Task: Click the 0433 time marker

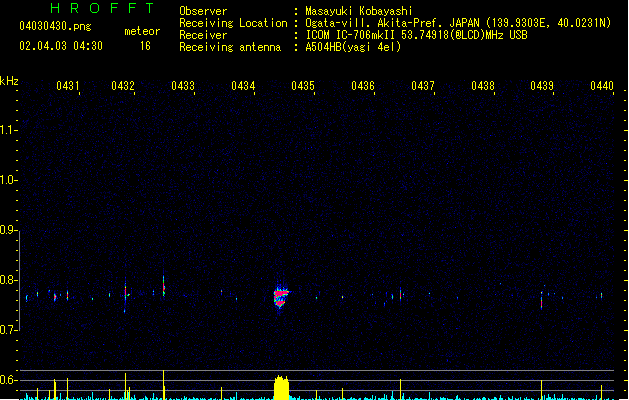Action: (183, 86)
